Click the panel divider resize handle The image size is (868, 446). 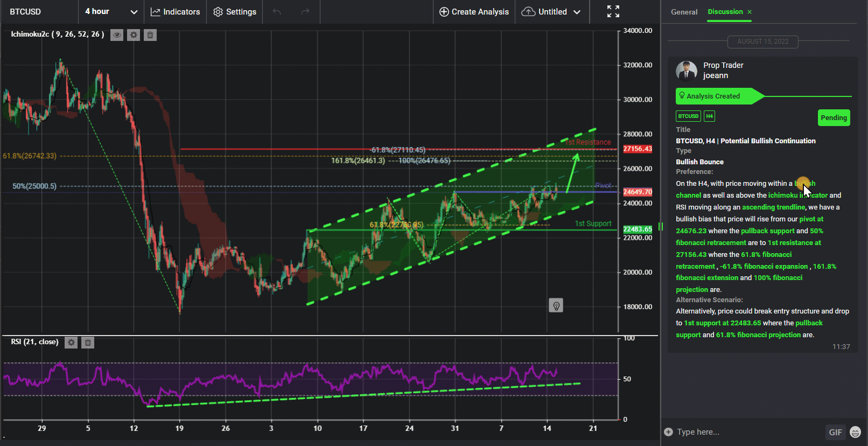[661, 227]
